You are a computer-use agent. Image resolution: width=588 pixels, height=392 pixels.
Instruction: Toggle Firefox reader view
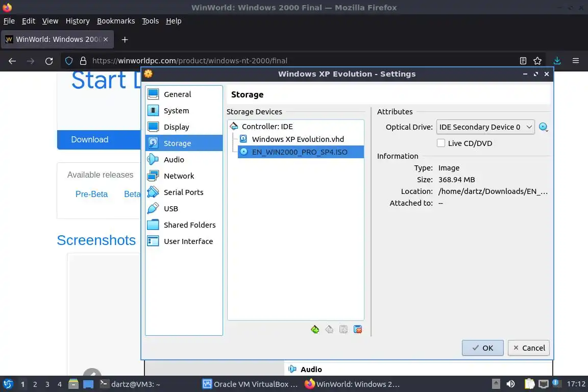pyautogui.click(x=523, y=61)
